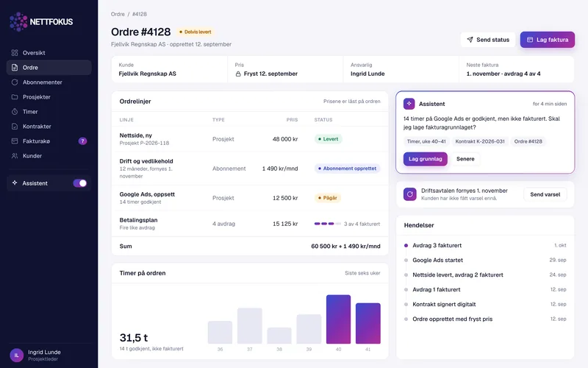
Task: Click the Ordre #4128 chip in Assistent
Action: tap(528, 141)
